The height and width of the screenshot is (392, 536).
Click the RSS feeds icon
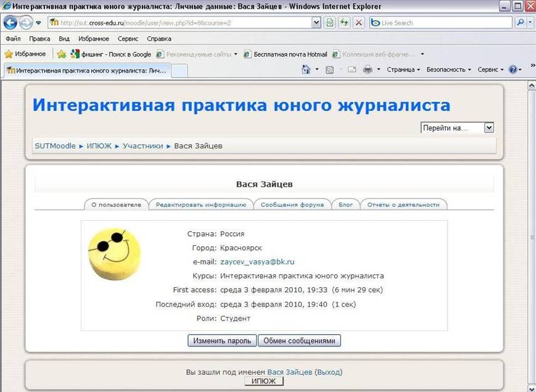pyautogui.click(x=329, y=70)
